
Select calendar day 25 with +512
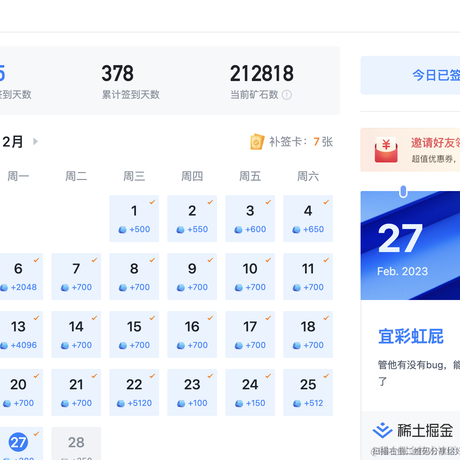pyautogui.click(x=308, y=392)
